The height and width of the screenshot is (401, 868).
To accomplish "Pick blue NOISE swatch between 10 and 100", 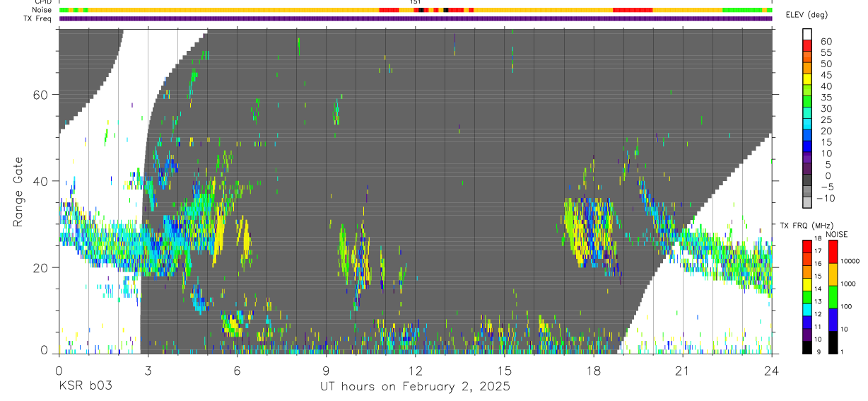I will tap(833, 320).
